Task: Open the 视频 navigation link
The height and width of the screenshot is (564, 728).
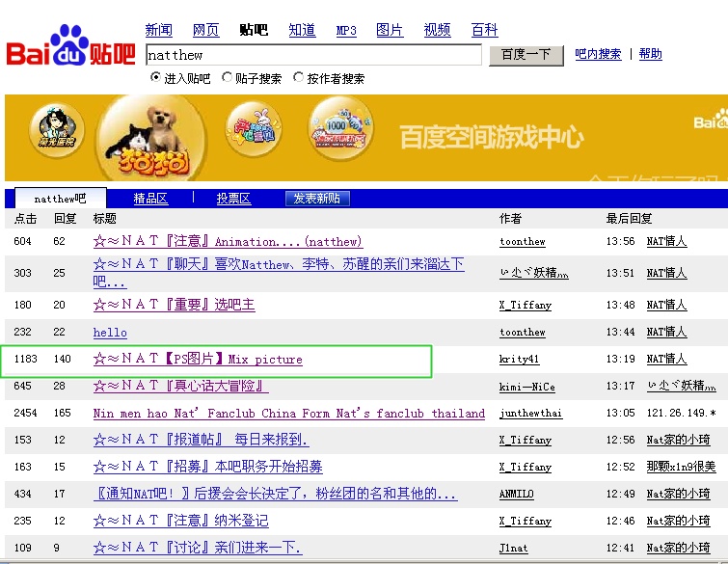Action: 438,30
